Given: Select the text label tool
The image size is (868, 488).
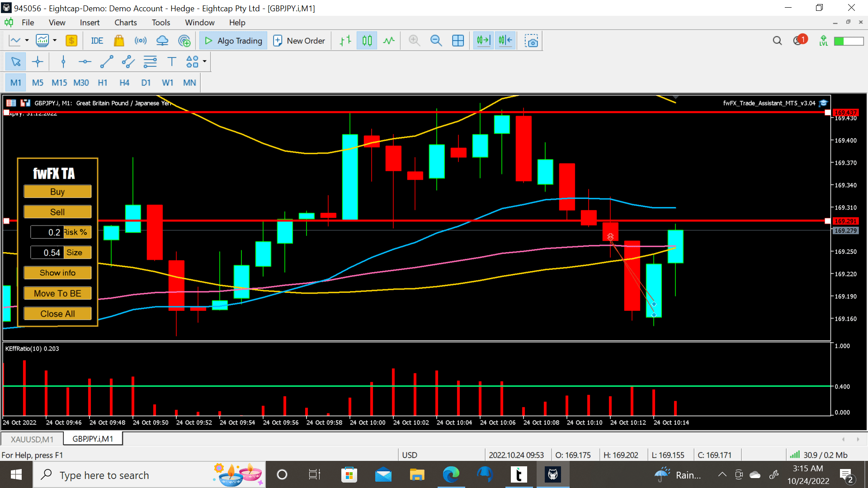Looking at the screenshot, I should (x=172, y=62).
